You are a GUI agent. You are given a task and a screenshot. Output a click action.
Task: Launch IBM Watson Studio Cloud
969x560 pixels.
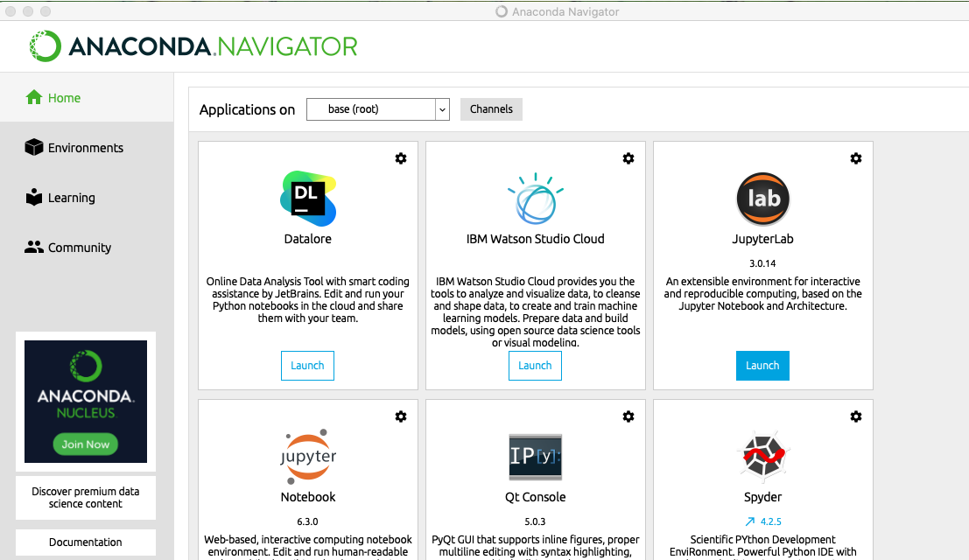[x=535, y=366]
